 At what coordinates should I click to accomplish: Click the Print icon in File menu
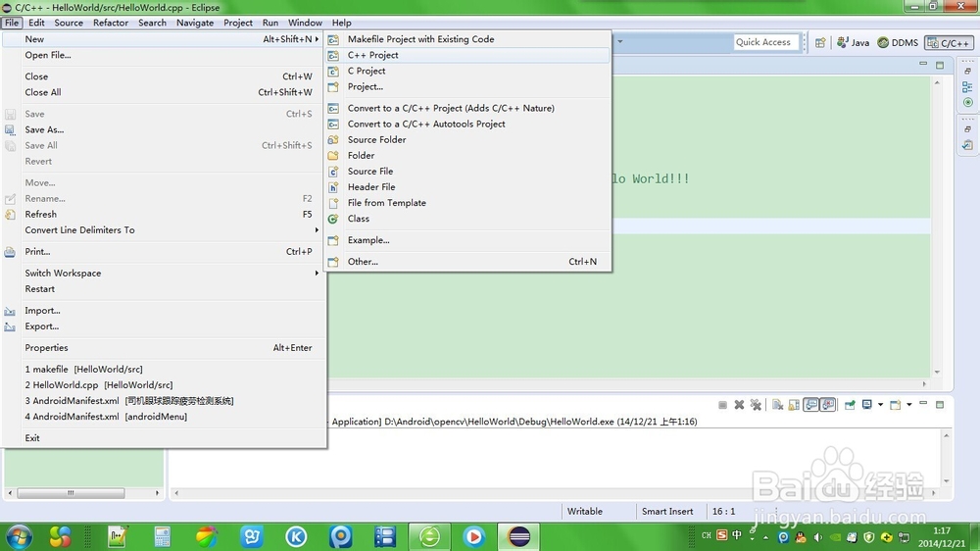(x=10, y=252)
